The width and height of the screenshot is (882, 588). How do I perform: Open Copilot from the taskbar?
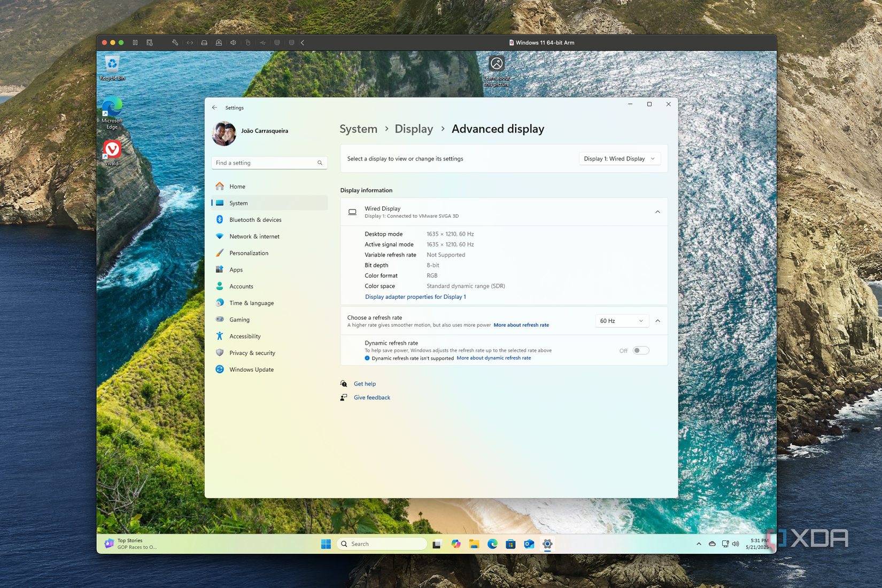[455, 544]
